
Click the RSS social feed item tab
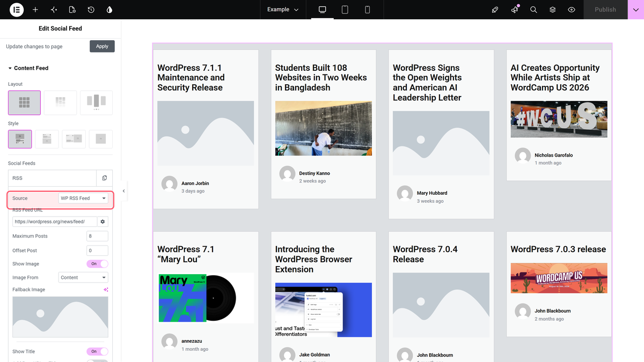[53, 178]
